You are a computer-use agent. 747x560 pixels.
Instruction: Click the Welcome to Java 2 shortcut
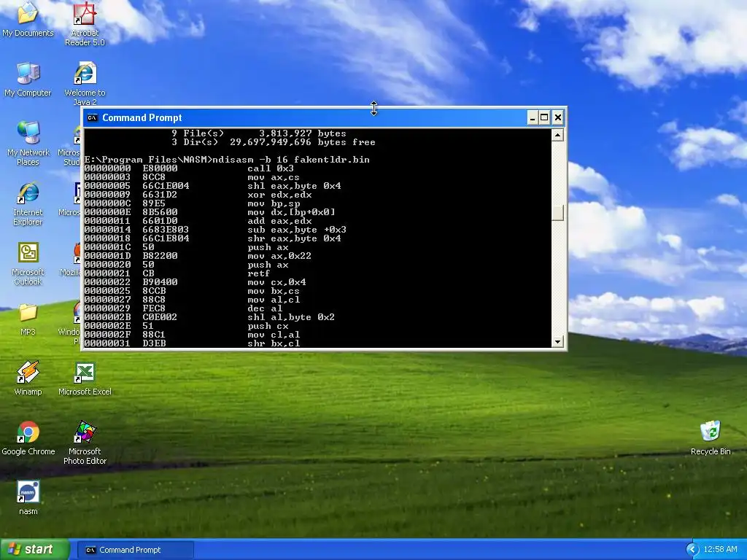tap(85, 82)
